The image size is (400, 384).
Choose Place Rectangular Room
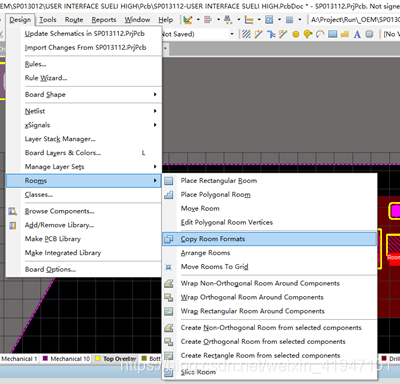pos(269,181)
